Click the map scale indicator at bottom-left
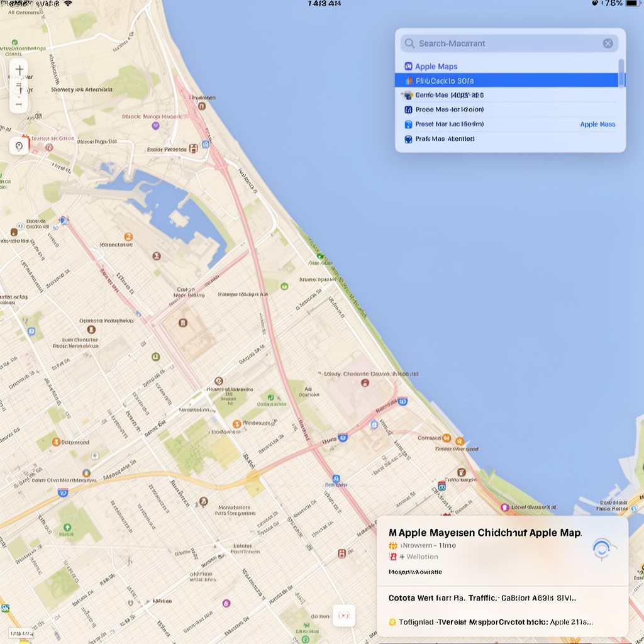This screenshot has width=644, height=644. coord(21,633)
